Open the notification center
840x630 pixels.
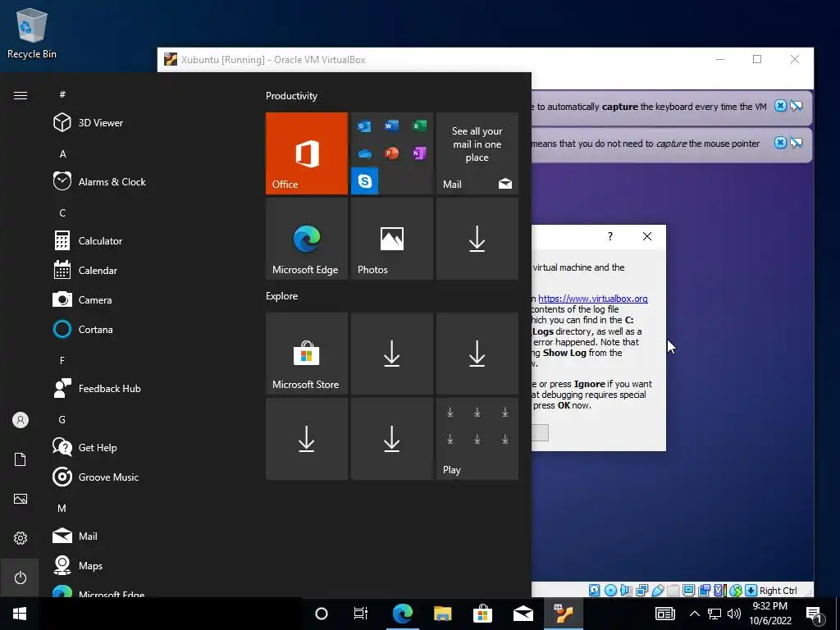pyautogui.click(x=815, y=614)
